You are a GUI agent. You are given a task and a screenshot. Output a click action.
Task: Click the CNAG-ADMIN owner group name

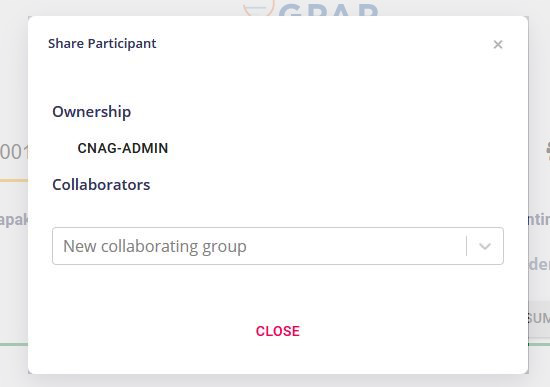tap(123, 148)
